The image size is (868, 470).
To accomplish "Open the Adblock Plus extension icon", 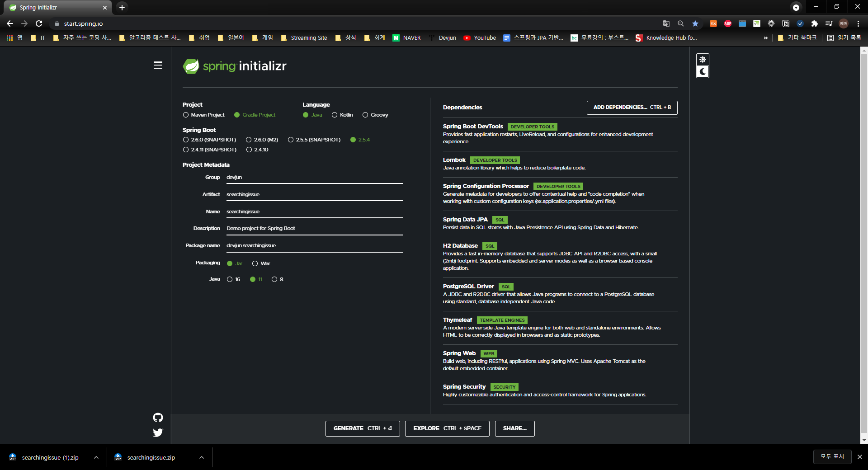I will click(727, 23).
